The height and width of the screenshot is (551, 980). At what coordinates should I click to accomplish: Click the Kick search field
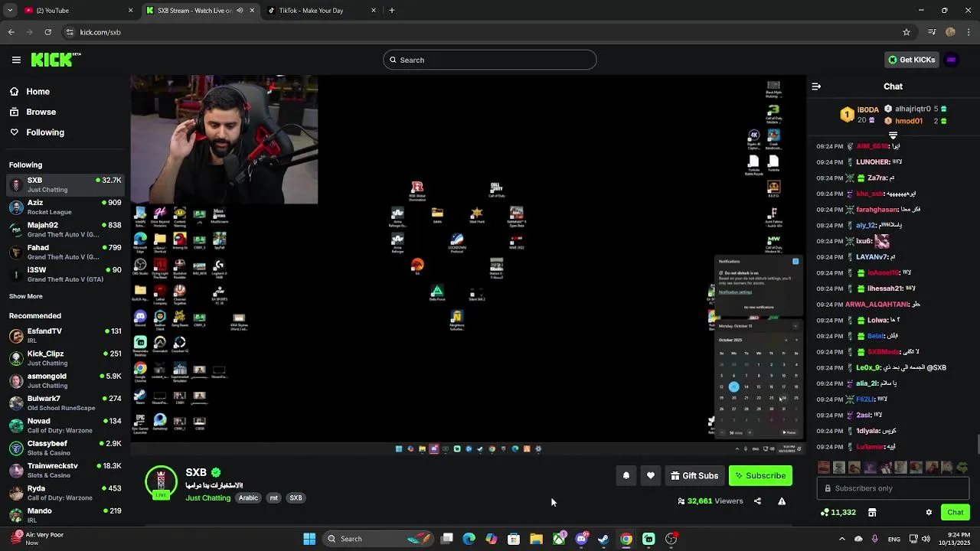click(x=490, y=60)
